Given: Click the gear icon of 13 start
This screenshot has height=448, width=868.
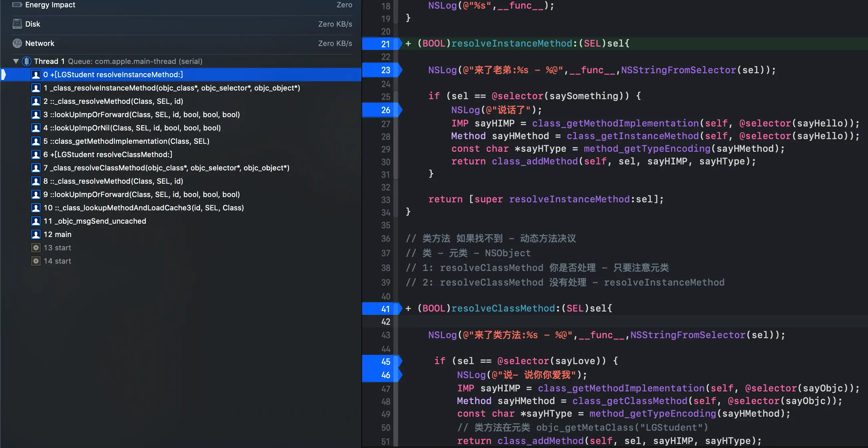Looking at the screenshot, I should [36, 248].
